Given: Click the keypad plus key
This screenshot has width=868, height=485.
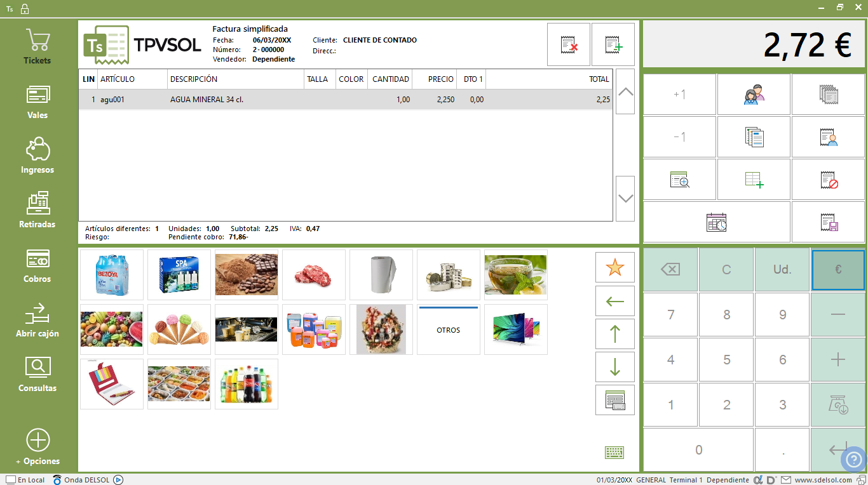Looking at the screenshot, I should pyautogui.click(x=838, y=359).
